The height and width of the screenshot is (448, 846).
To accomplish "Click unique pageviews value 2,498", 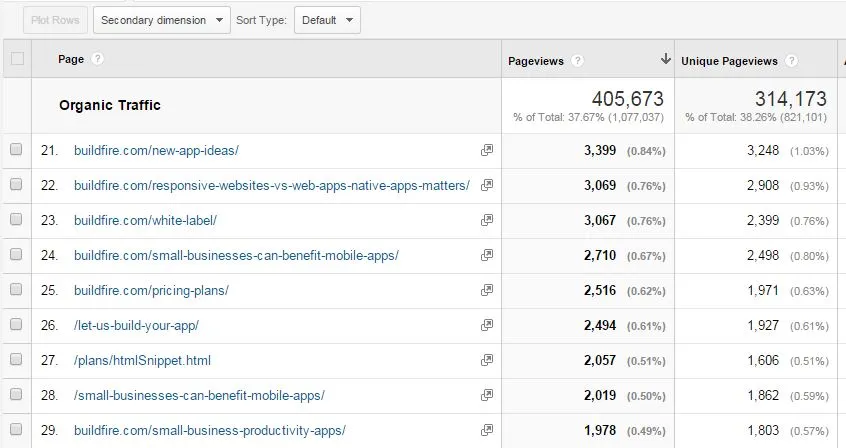I will [763, 255].
